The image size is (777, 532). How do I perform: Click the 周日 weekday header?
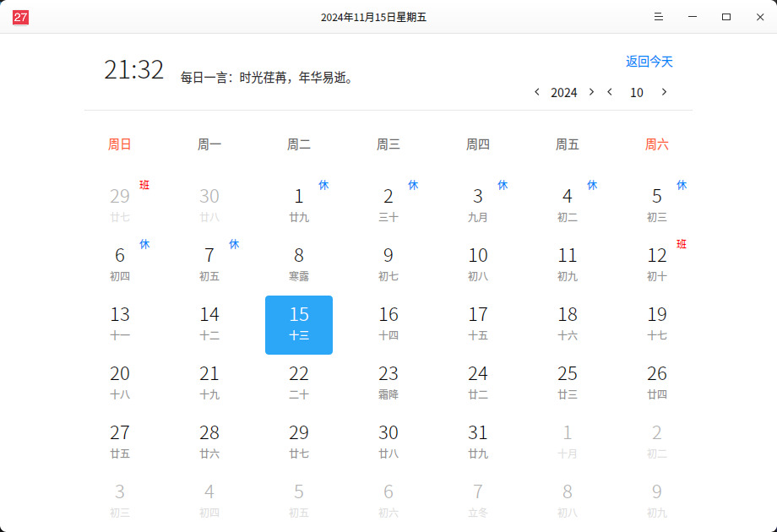point(120,144)
